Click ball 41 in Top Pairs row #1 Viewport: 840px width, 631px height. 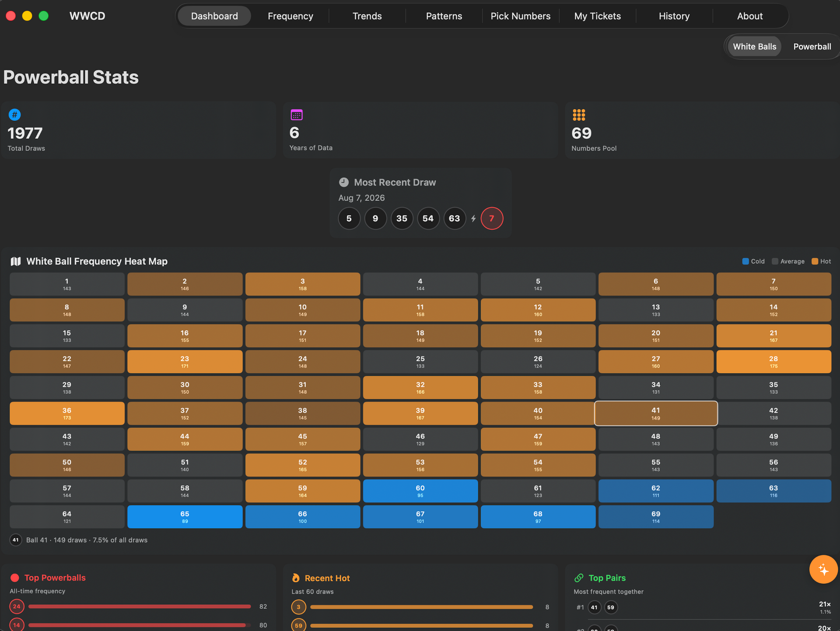pyautogui.click(x=594, y=607)
